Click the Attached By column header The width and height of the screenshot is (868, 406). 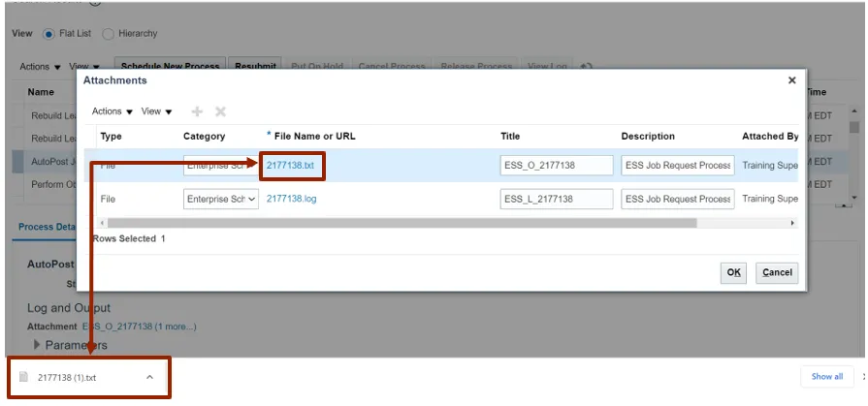point(770,136)
